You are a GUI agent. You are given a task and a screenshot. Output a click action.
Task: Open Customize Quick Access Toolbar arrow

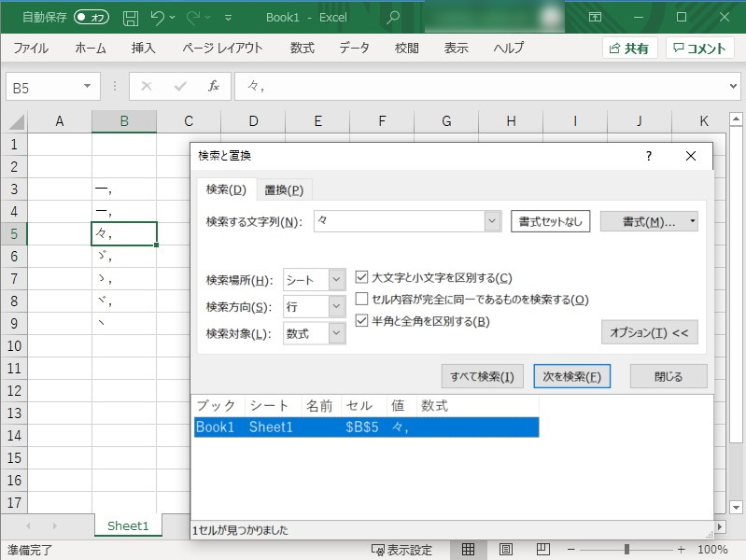point(229,18)
